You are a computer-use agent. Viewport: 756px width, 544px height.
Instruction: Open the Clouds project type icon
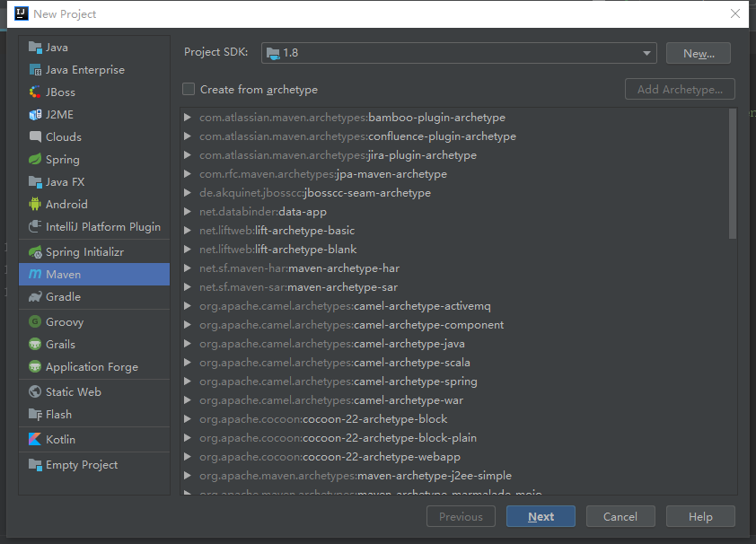[35, 136]
